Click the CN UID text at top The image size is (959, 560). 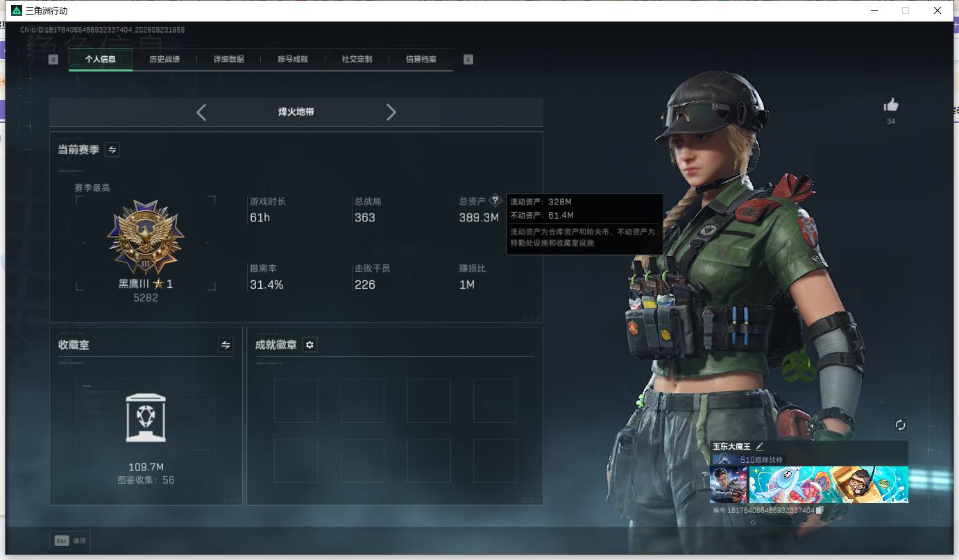102,30
